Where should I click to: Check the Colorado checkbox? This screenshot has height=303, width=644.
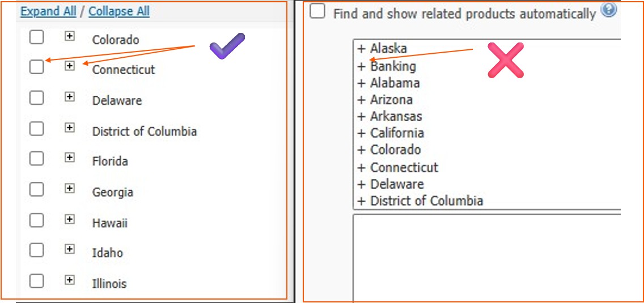[36, 37]
